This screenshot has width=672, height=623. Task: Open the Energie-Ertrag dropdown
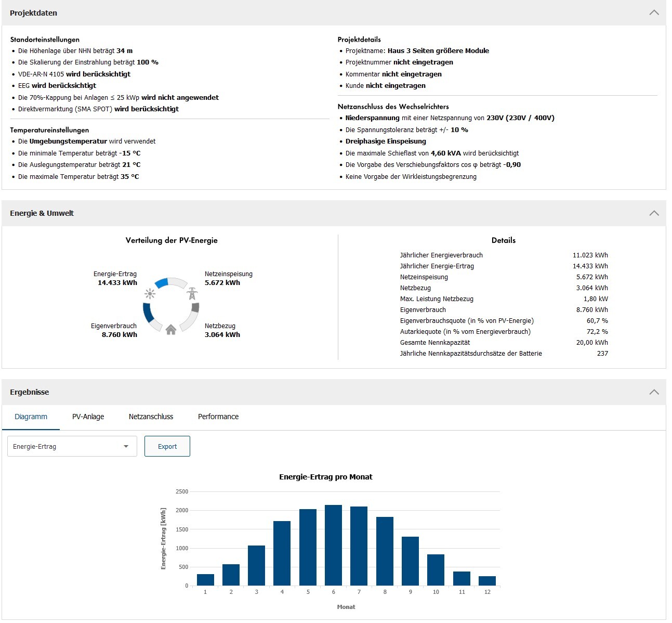coord(72,446)
